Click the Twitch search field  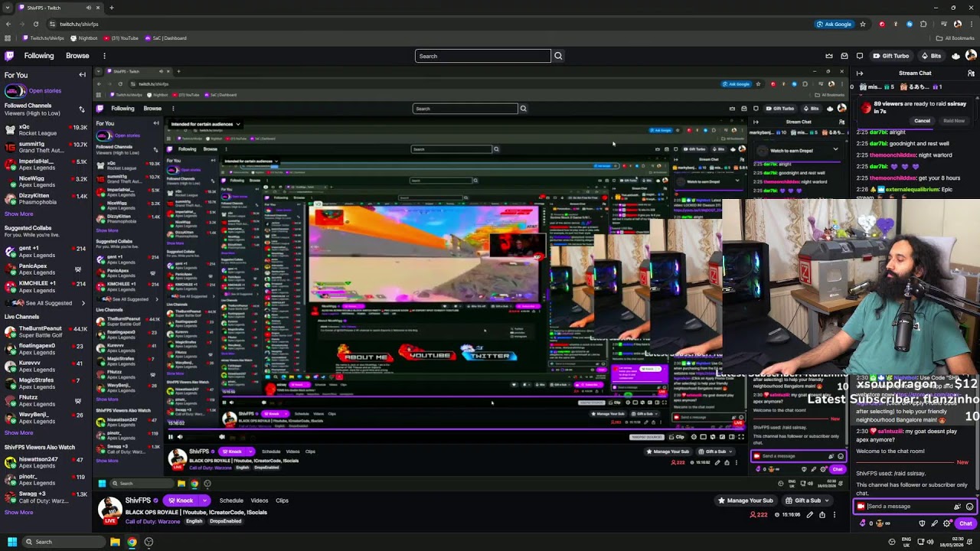coord(482,56)
